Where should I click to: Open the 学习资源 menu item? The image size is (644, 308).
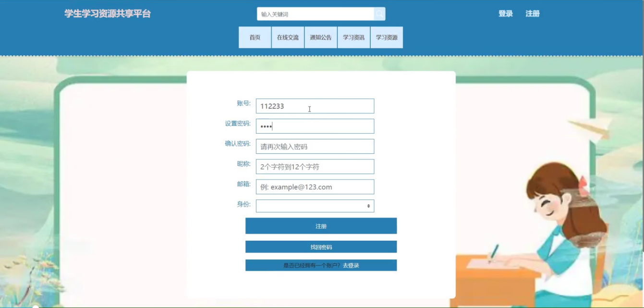click(x=387, y=37)
